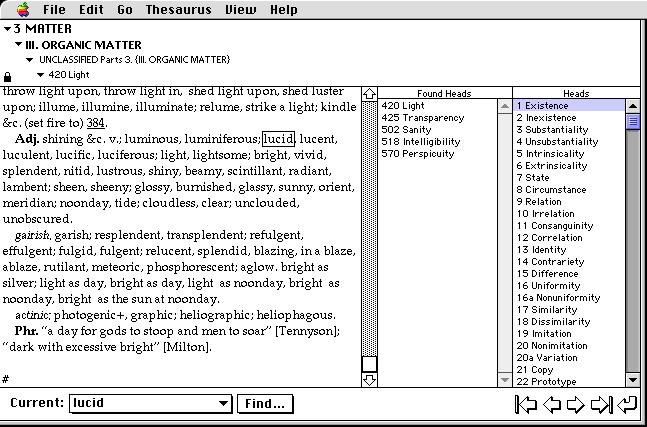Select 518 Intelligibility in Found Heads
647x427 pixels.
coord(438,142)
